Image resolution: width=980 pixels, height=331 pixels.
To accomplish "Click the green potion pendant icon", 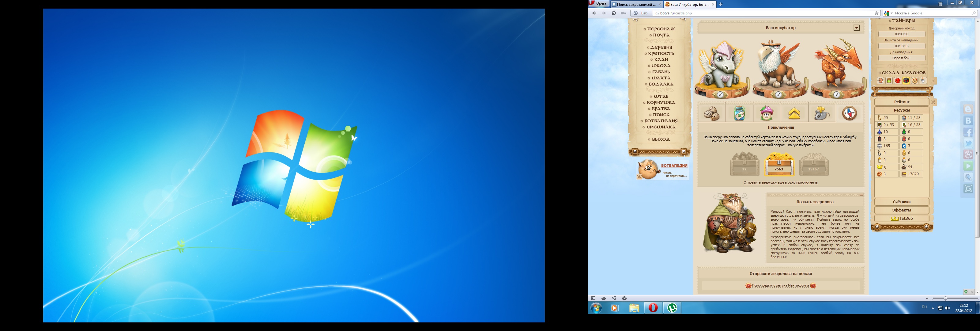I will 889,81.
